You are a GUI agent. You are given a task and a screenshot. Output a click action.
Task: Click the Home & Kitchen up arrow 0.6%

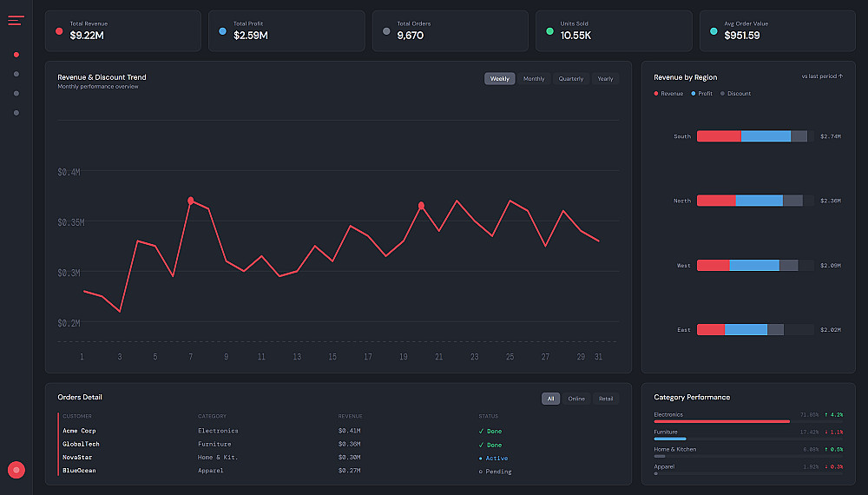tap(833, 450)
